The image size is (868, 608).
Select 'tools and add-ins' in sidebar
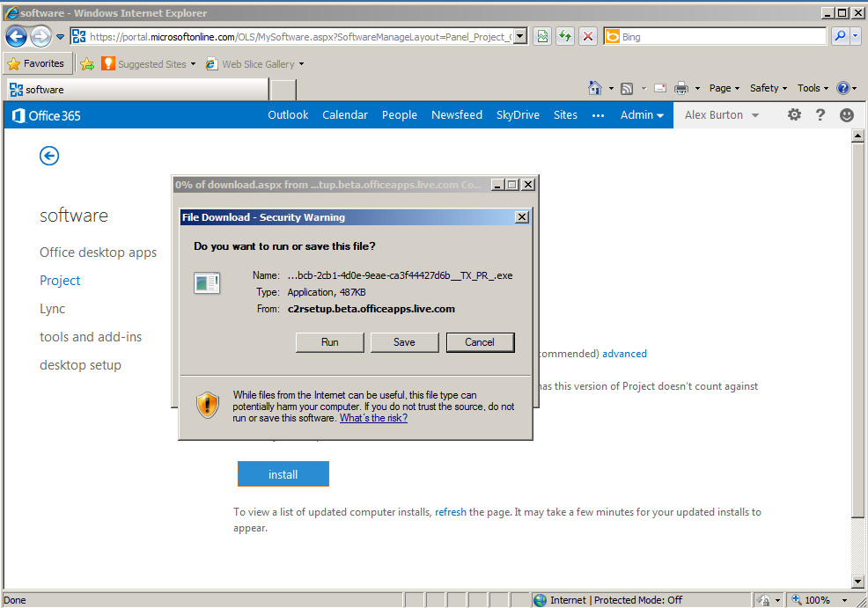[91, 337]
